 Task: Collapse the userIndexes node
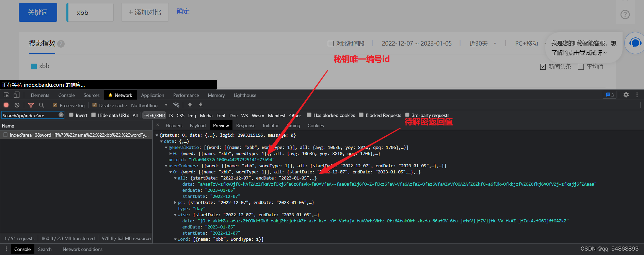point(166,166)
